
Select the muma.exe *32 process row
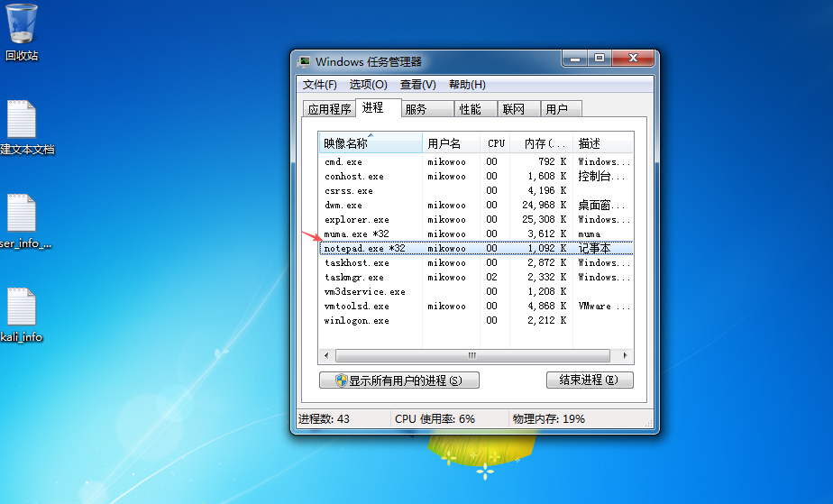476,234
